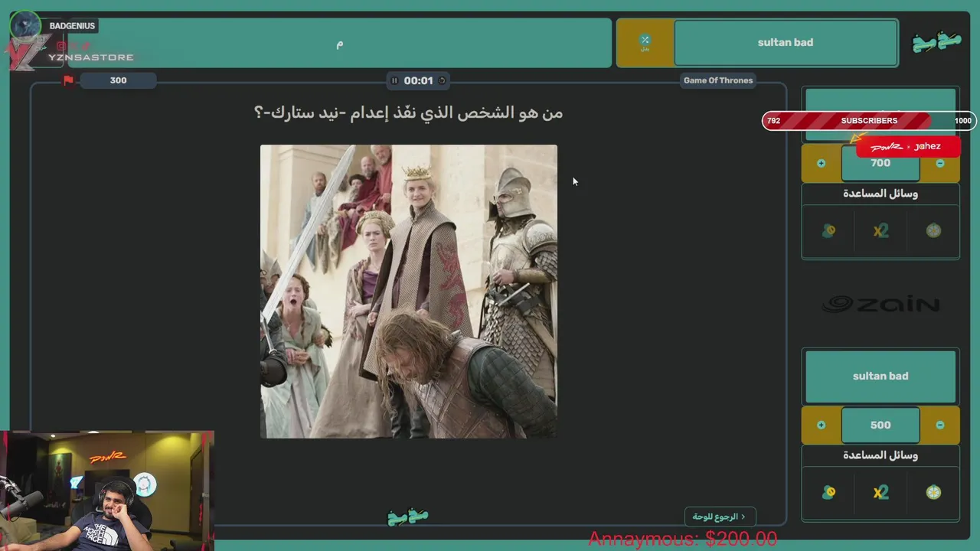Click the الرجوع للوحة back to board button
Image resolution: width=980 pixels, height=551 pixels.
point(720,517)
